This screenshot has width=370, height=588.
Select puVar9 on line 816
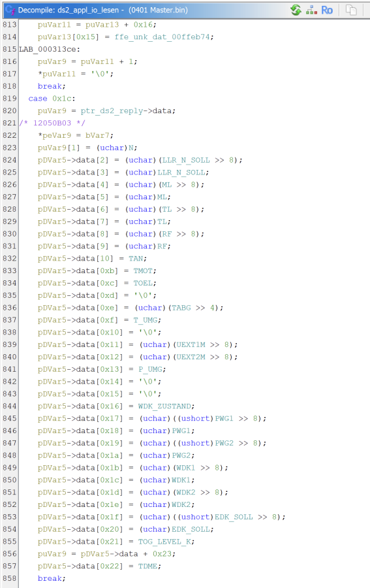[x=52, y=61]
